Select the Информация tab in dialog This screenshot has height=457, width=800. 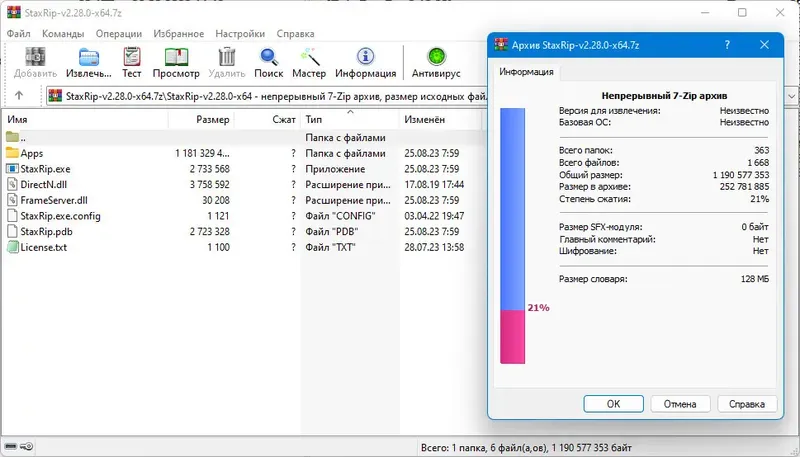click(526, 72)
